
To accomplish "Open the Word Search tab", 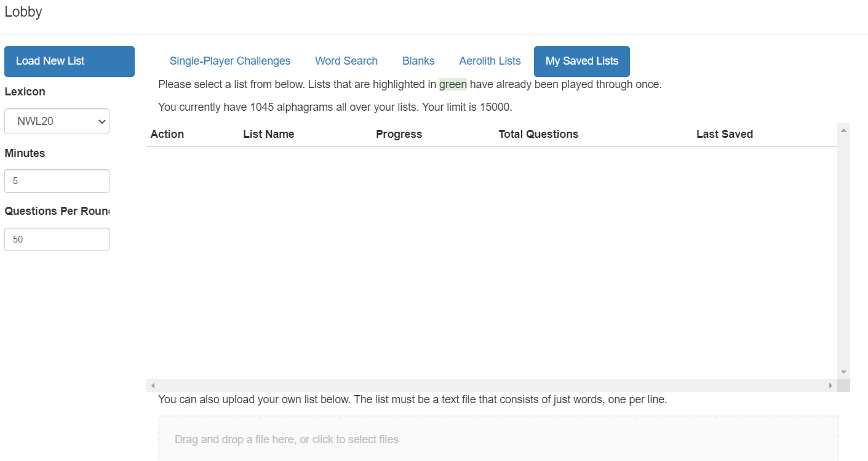I will click(x=346, y=61).
